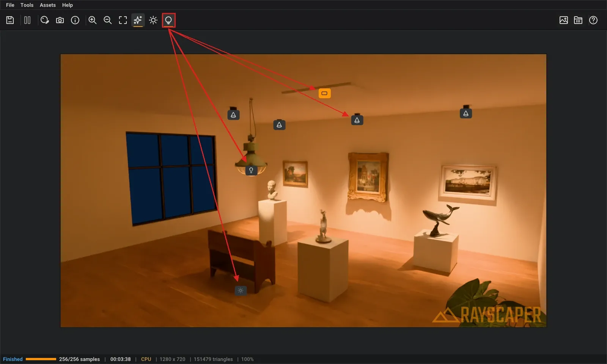Select the spot light marker above the bust's painting
This screenshot has width=607, height=364.
tap(279, 125)
